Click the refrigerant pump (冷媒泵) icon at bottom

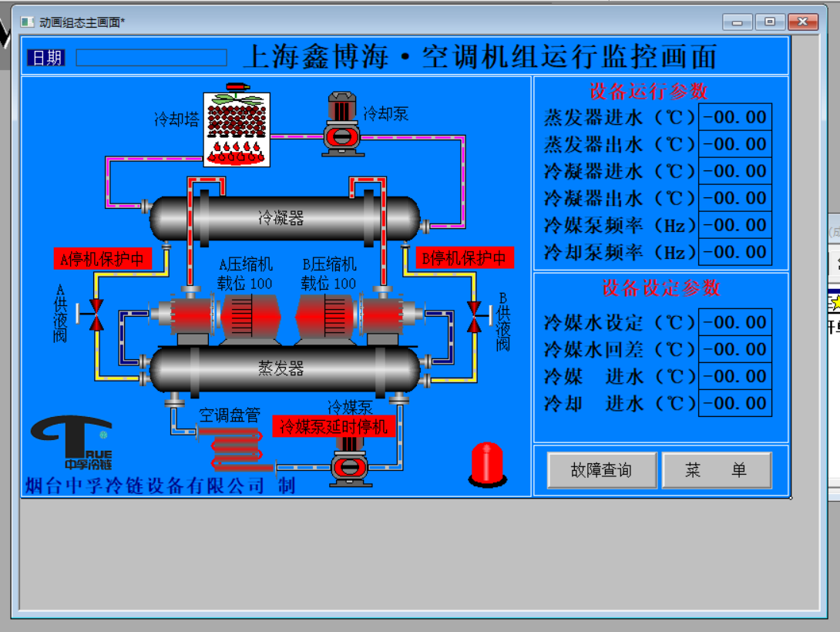pyautogui.click(x=350, y=462)
